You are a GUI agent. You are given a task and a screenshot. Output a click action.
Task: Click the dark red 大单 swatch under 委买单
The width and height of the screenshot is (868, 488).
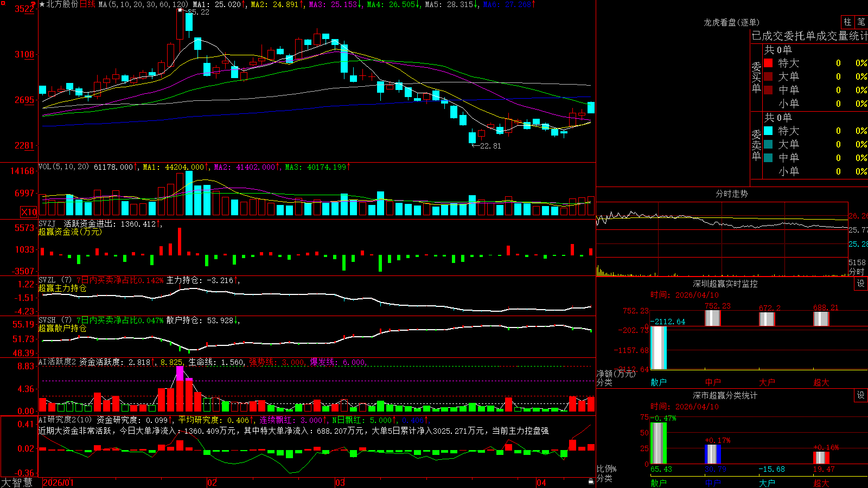[x=768, y=76]
